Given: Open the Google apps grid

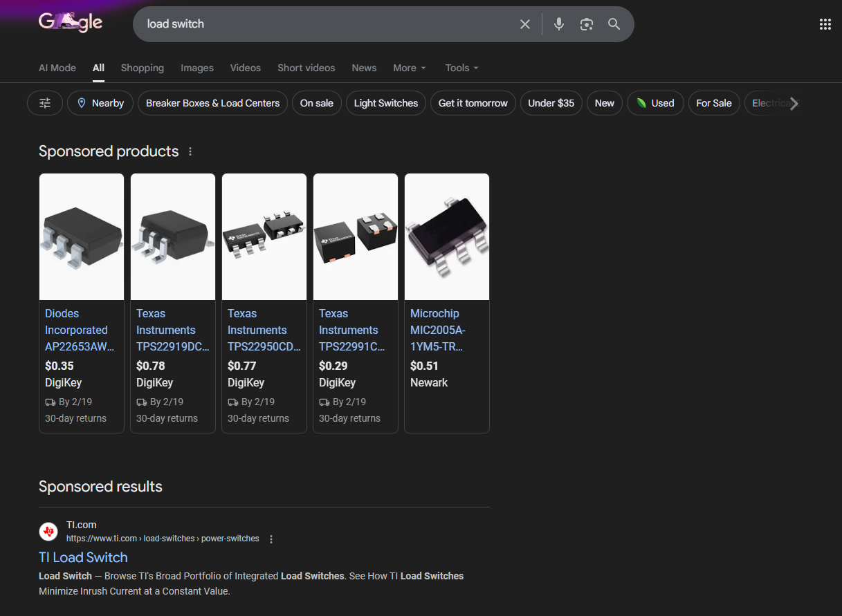Looking at the screenshot, I should [825, 24].
